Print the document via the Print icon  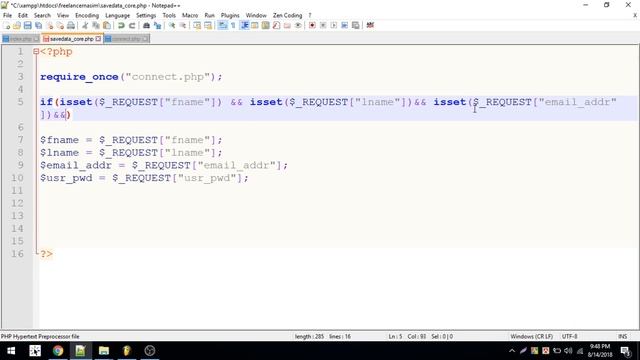[x=71, y=25]
